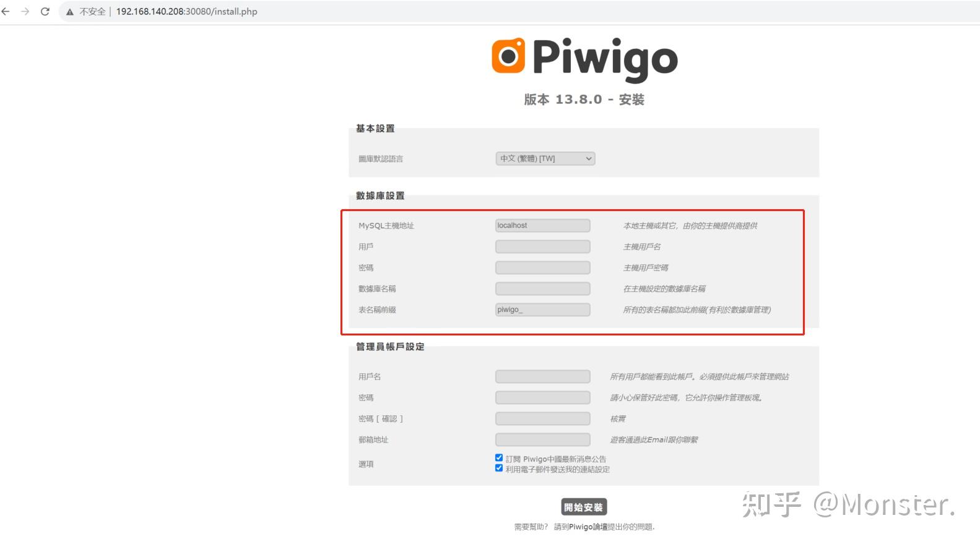
Task: Toggle subscribe to Piwigo announcements checkbox
Action: [499, 458]
